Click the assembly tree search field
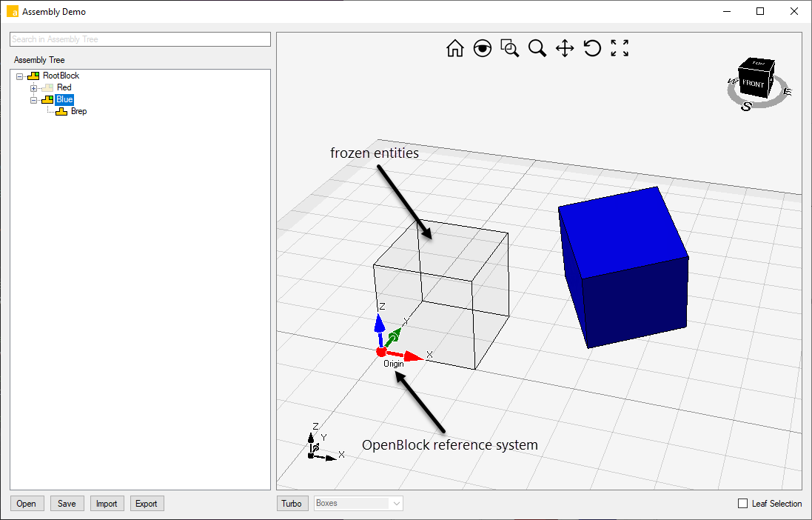The image size is (812, 520). 139,39
